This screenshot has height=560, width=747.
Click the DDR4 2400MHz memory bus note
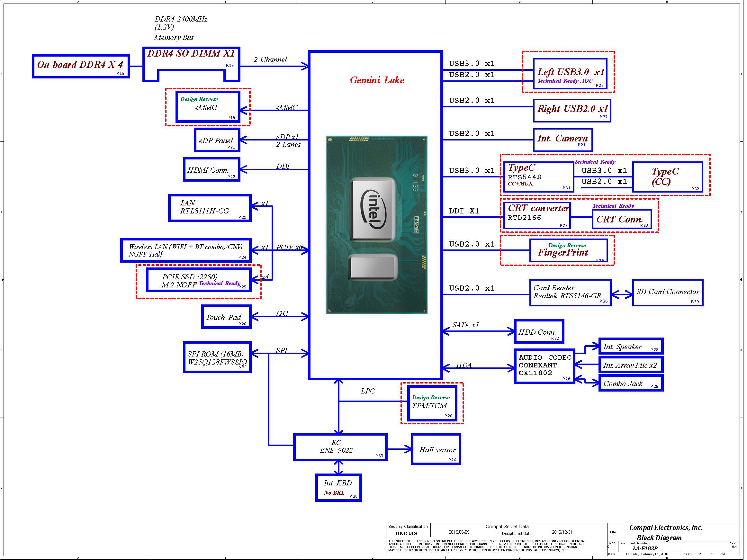181,28
